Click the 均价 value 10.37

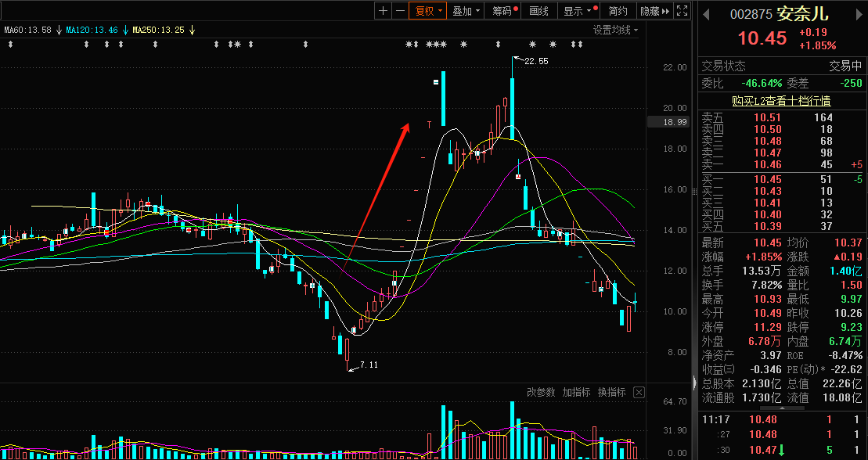pyautogui.click(x=848, y=243)
